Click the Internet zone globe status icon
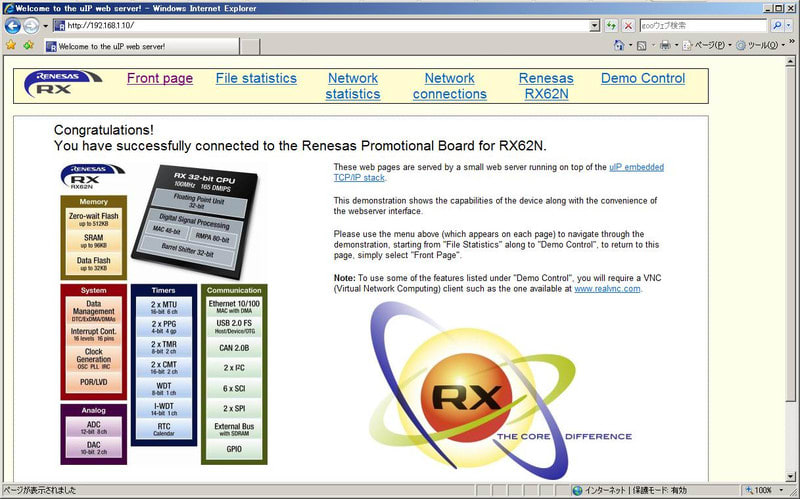The width and height of the screenshot is (800, 499). pyautogui.click(x=577, y=490)
